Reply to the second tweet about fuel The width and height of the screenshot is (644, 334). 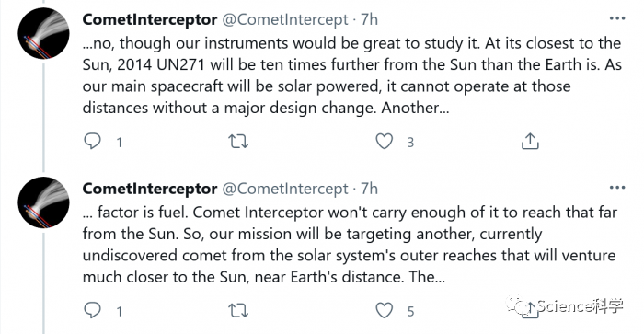(x=92, y=311)
